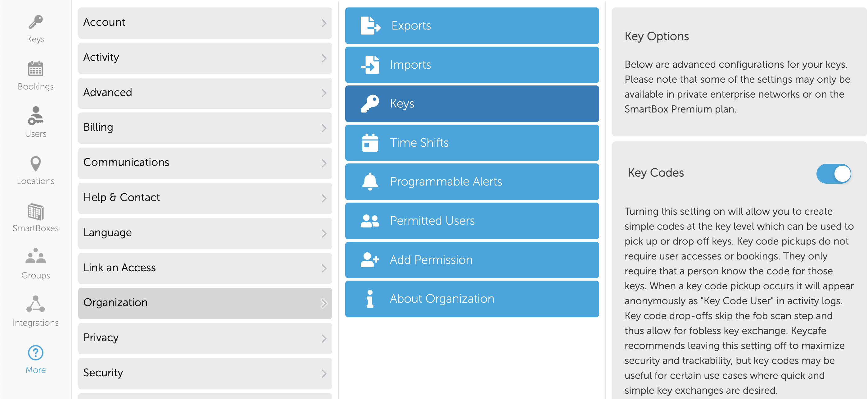Toggle the Key Codes switch off

pos(833,174)
